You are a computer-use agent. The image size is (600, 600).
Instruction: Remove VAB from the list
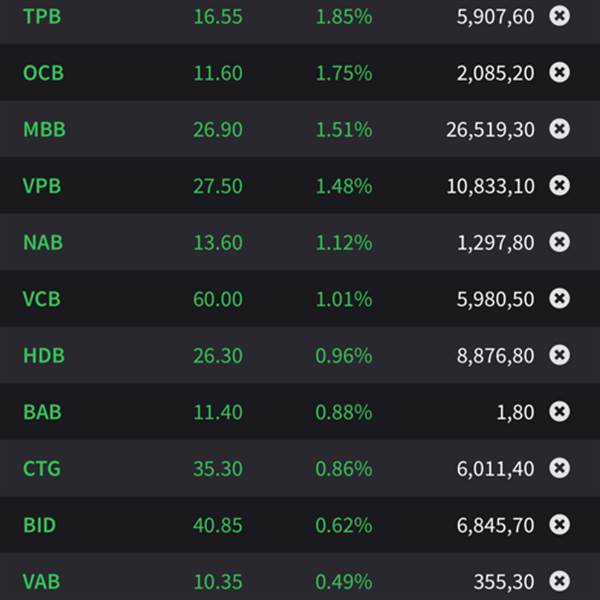click(560, 581)
